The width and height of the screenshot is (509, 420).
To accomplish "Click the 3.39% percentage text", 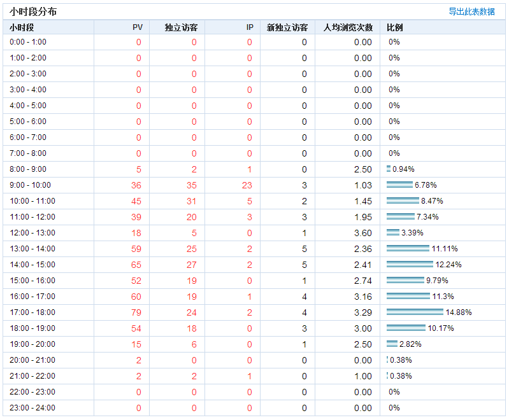I will point(412,232).
